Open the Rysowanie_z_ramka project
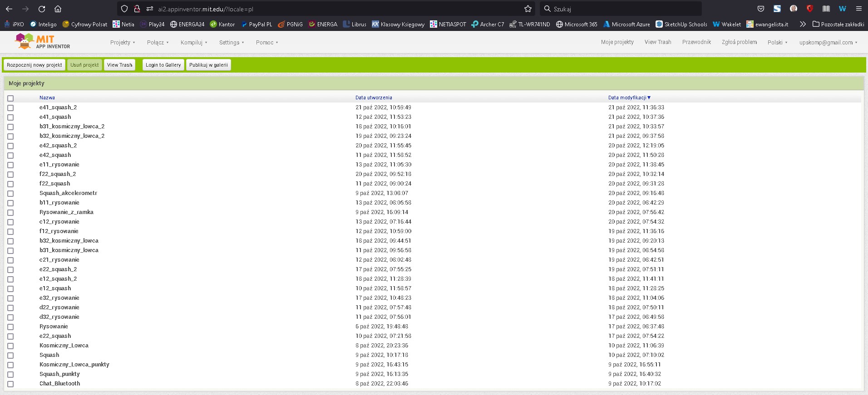The width and height of the screenshot is (868, 395). pyautogui.click(x=66, y=212)
